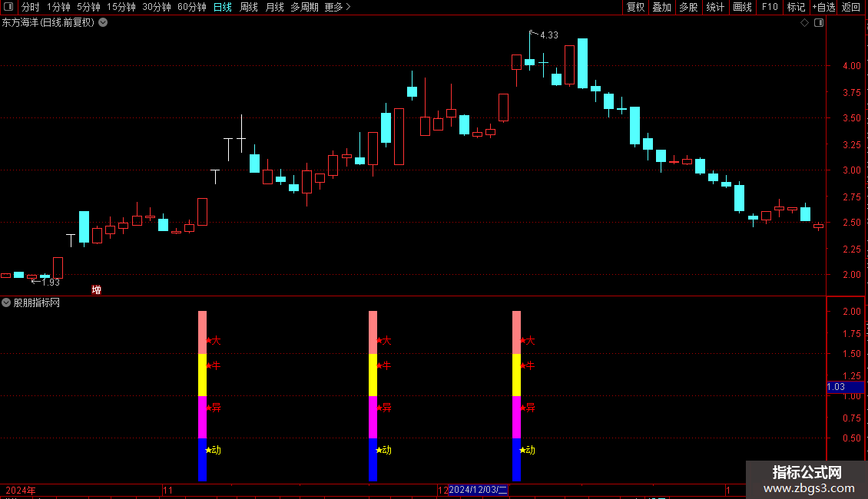Switch to 日线 daily chart
Image resolution: width=868 pixels, height=499 pixels.
coord(223,7)
